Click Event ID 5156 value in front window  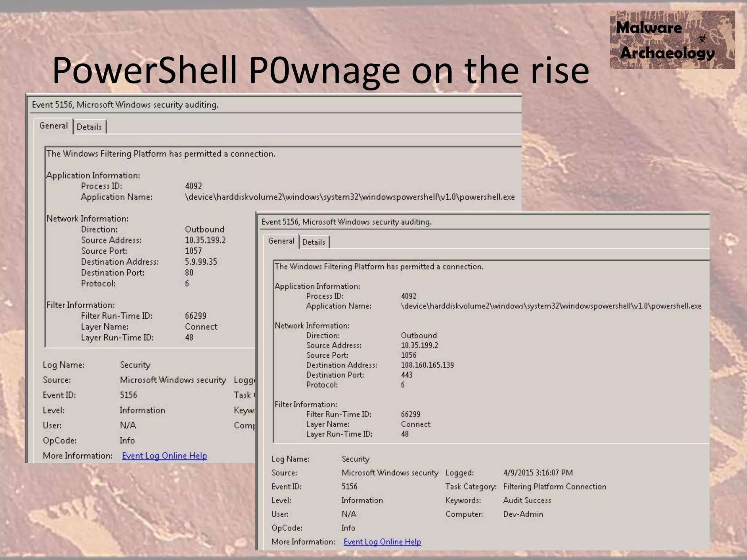click(349, 487)
